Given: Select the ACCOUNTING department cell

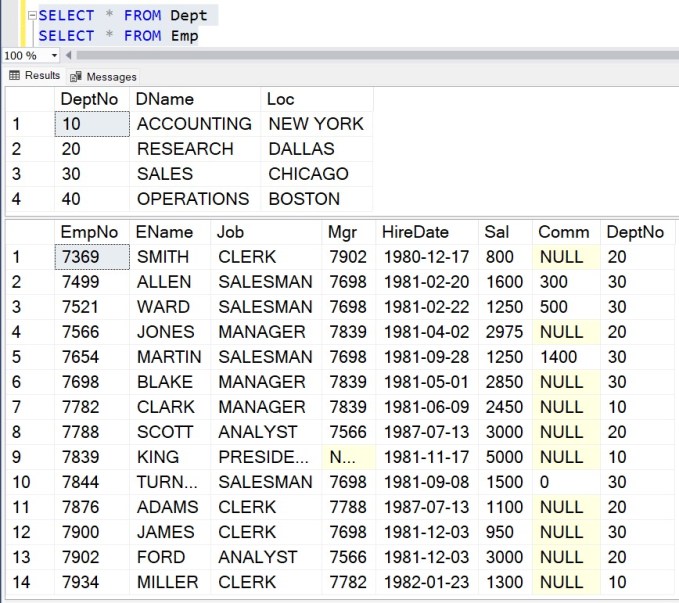Looking at the screenshot, I should tap(194, 124).
